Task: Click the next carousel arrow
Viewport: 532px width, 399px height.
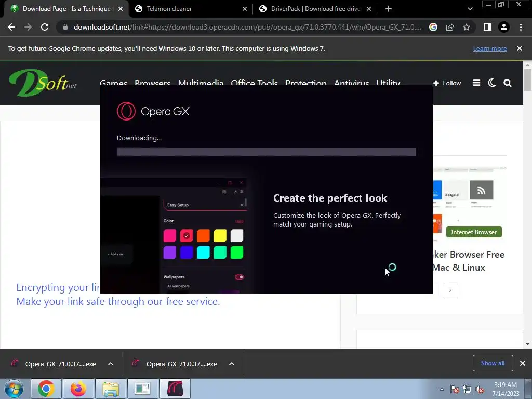Action: pyautogui.click(x=450, y=290)
